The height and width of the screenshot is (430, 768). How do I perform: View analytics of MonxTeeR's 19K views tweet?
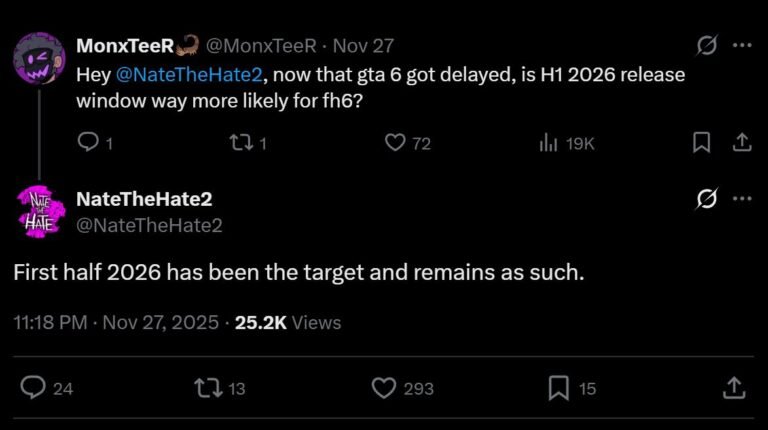(549, 143)
